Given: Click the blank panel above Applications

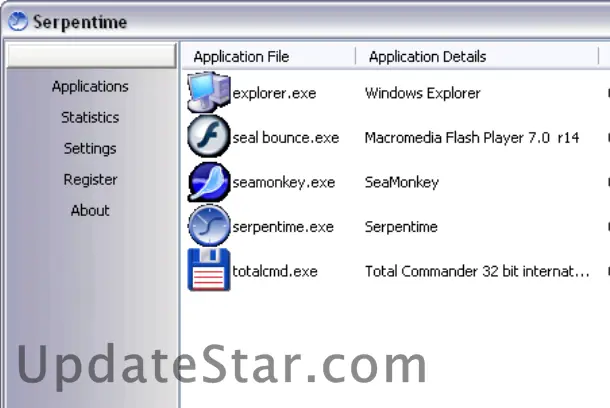Looking at the screenshot, I should pos(92,55).
